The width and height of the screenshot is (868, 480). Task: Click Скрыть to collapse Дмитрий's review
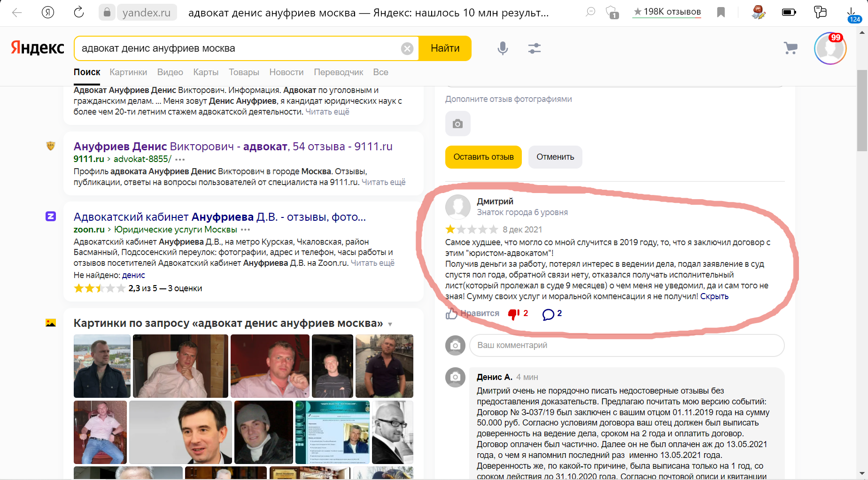point(714,296)
